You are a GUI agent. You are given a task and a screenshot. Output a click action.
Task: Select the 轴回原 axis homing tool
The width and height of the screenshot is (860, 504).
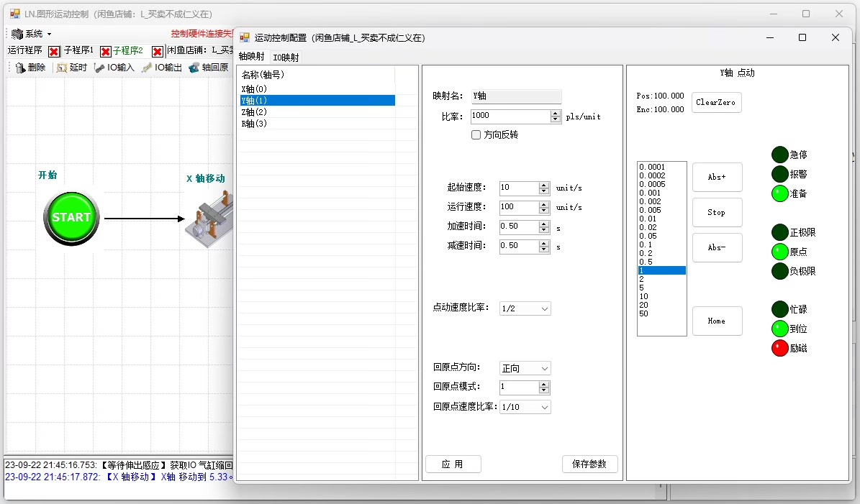(209, 68)
